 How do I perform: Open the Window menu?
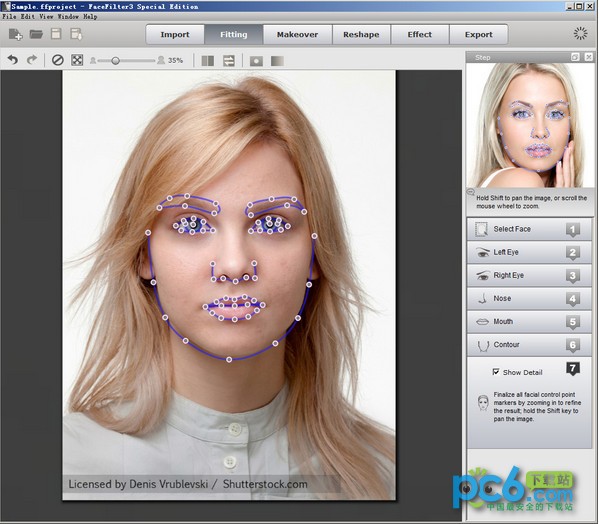click(68, 16)
